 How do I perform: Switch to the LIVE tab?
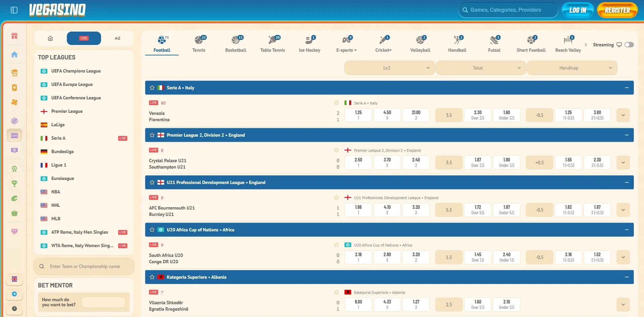coord(84,38)
